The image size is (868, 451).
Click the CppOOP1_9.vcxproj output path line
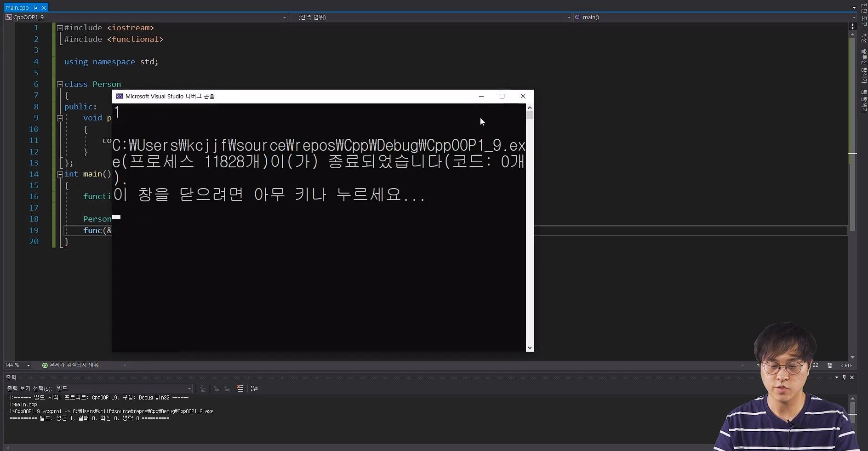[x=111, y=411]
